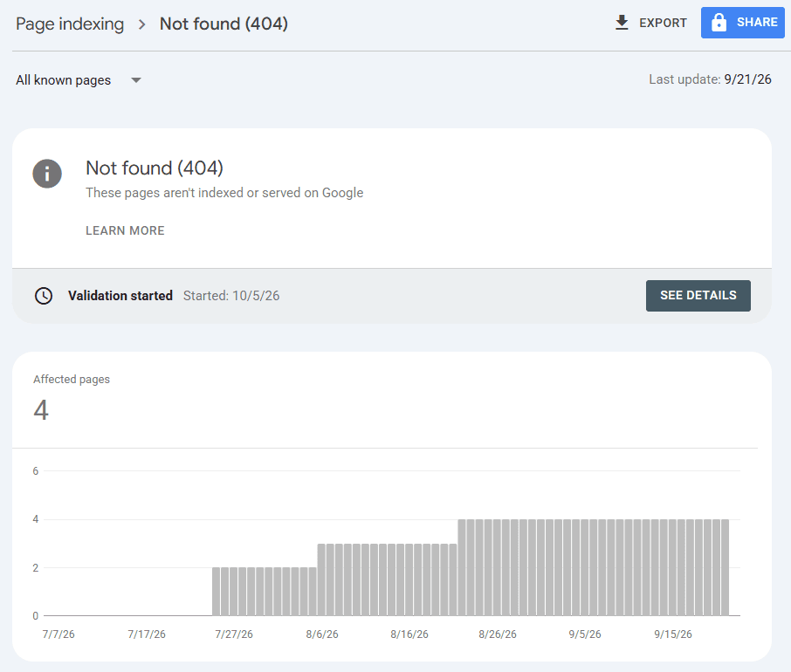
Task: Click the y-axis label 6
Action: pyautogui.click(x=35, y=471)
